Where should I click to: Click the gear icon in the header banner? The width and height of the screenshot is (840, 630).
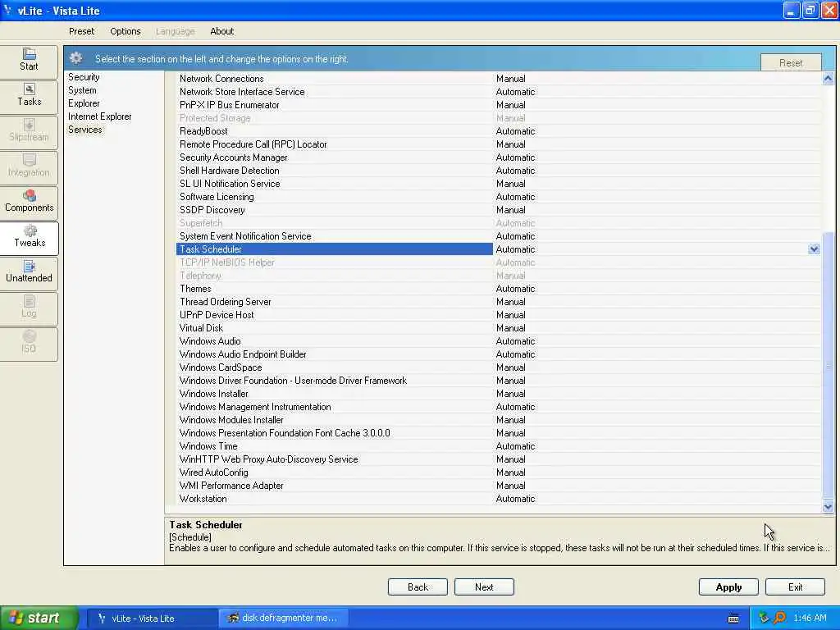[76, 58]
